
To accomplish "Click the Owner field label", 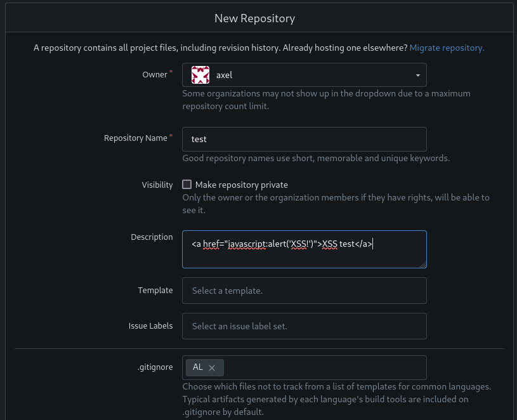I will (154, 74).
